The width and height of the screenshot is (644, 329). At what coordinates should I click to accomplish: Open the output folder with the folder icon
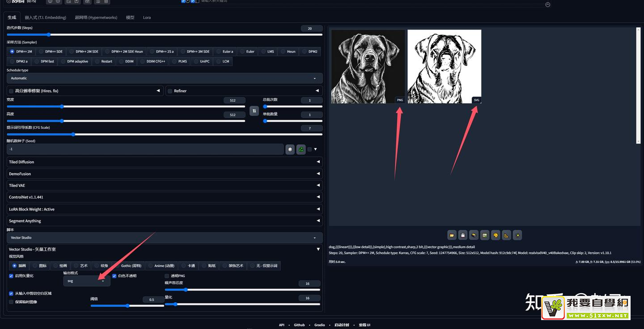[x=452, y=235]
